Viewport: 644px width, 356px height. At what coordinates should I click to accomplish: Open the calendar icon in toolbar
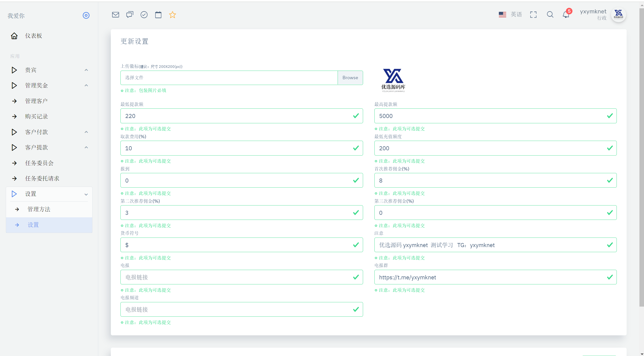click(x=158, y=15)
